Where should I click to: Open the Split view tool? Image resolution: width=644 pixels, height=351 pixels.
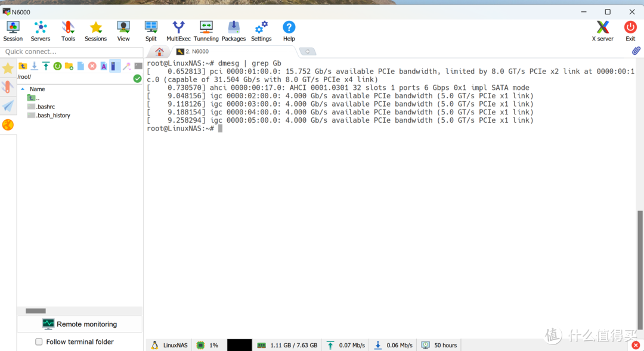(x=151, y=30)
